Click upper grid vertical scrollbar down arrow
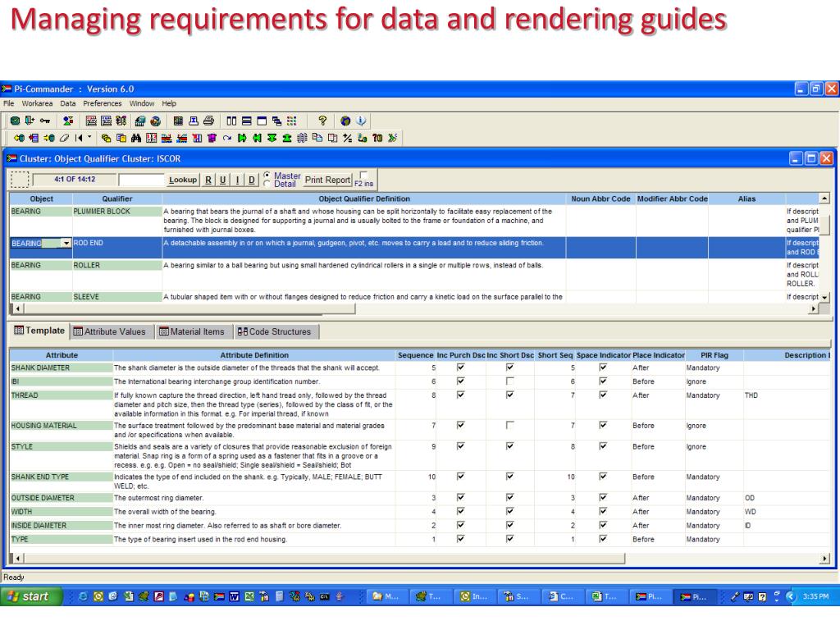This screenshot has width=840, height=630. point(824,297)
